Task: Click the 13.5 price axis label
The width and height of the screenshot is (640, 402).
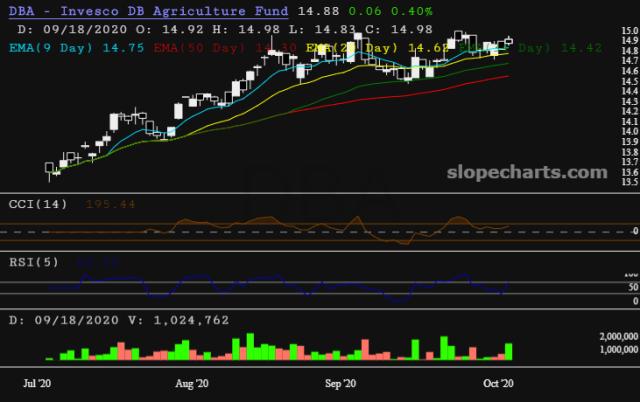Action: click(629, 182)
